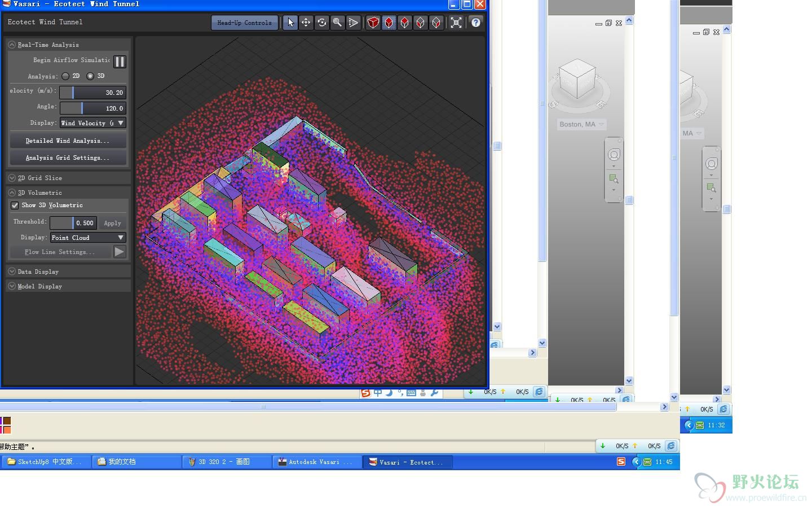This screenshot has width=812, height=508.
Task: Click the Sogou S logo on IME bar
Action: [x=366, y=392]
